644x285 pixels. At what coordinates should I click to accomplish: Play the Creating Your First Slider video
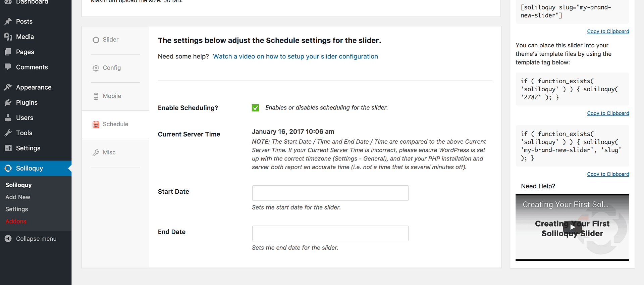572,227
